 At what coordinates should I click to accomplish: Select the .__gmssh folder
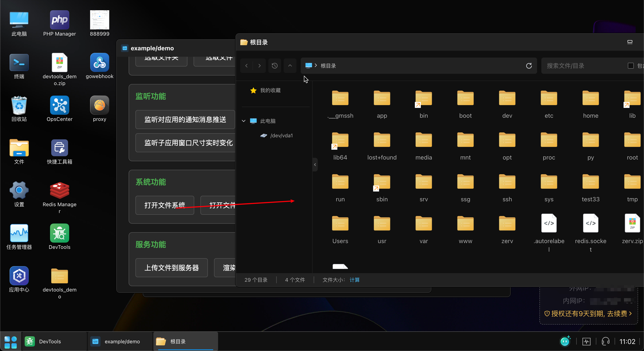coord(340,104)
